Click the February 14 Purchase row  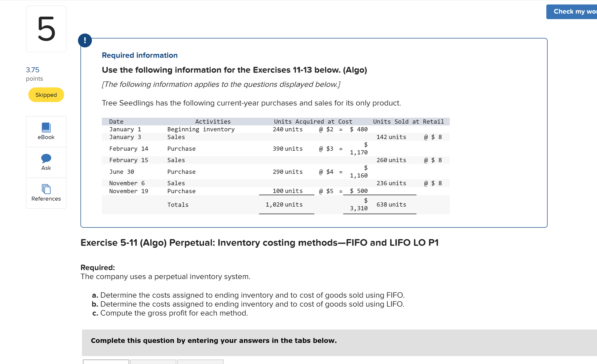[181, 149]
